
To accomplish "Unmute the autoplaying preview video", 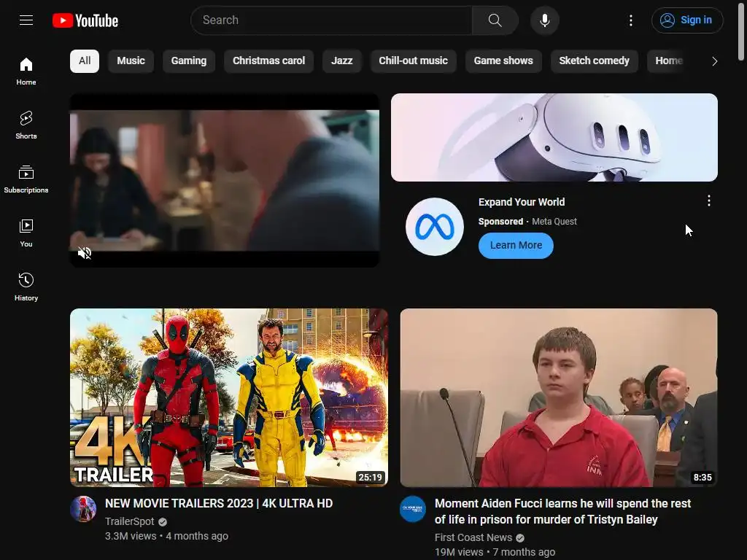I will coord(85,253).
